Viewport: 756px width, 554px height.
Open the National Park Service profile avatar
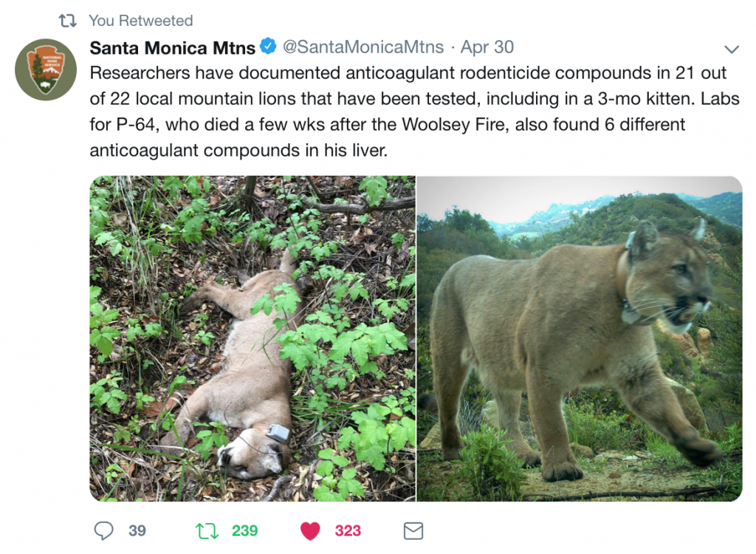(46, 70)
